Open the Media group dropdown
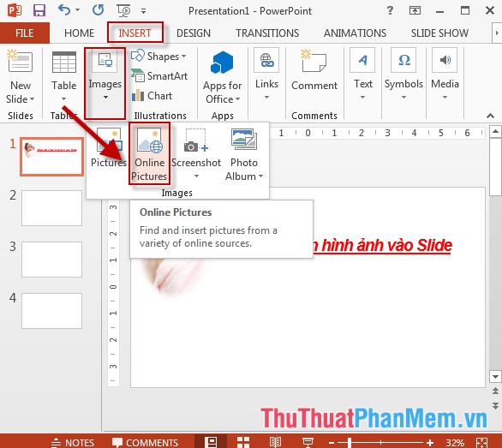The width and height of the screenshot is (502, 448). click(445, 75)
